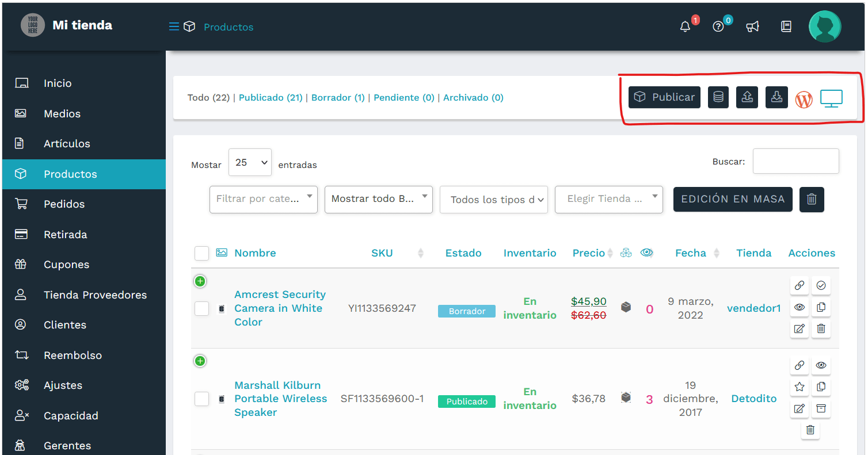Open the Elegir Tienda store dropdown
Viewport: 868px width, 455px height.
coord(608,199)
